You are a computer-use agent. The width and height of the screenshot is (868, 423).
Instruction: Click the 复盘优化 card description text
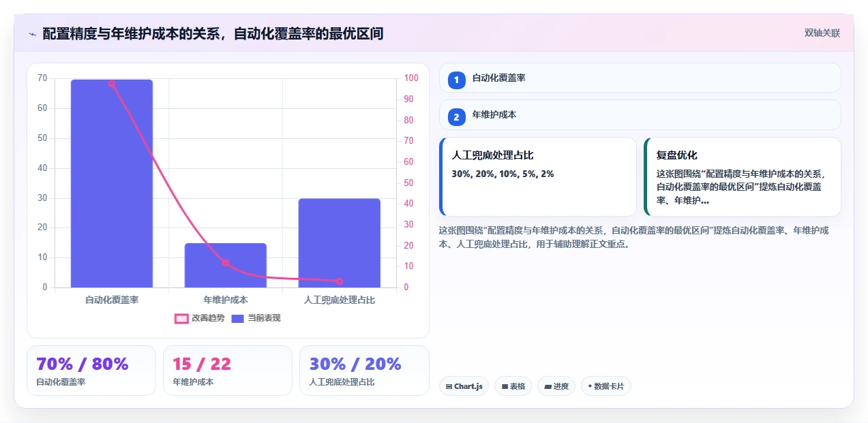[741, 187]
